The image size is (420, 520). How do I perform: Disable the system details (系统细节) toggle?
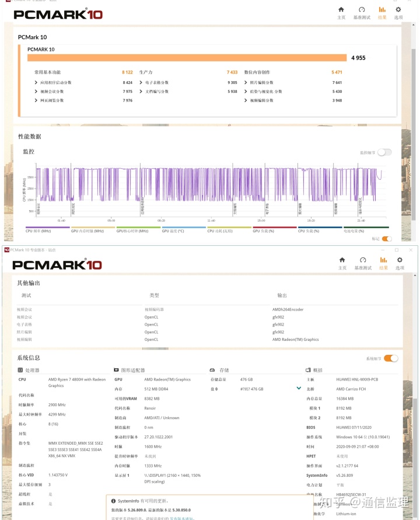(391, 358)
